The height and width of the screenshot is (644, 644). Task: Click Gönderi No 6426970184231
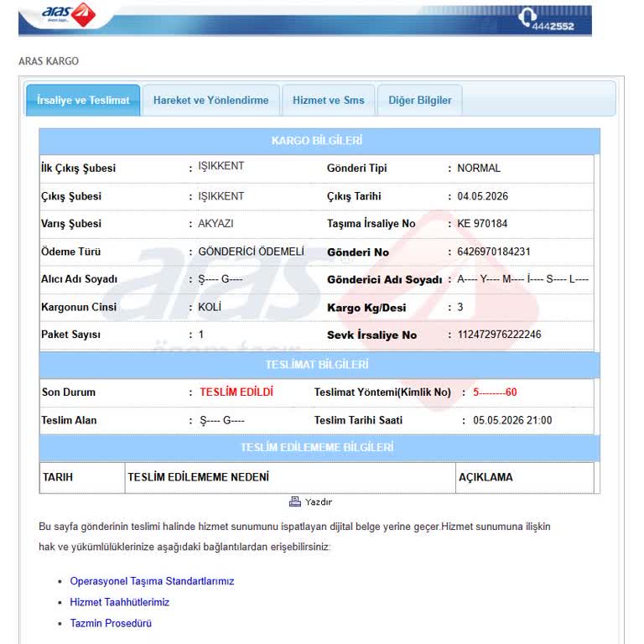tap(494, 252)
